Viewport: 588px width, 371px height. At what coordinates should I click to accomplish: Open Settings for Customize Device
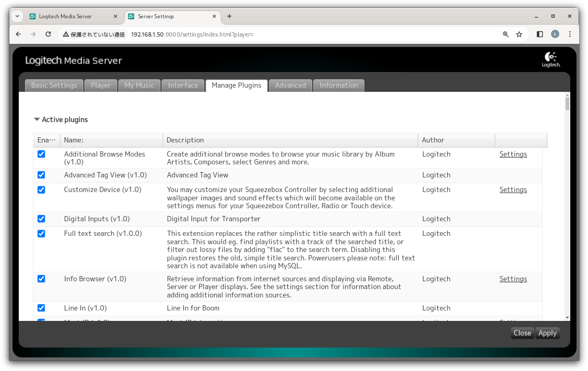click(x=513, y=190)
